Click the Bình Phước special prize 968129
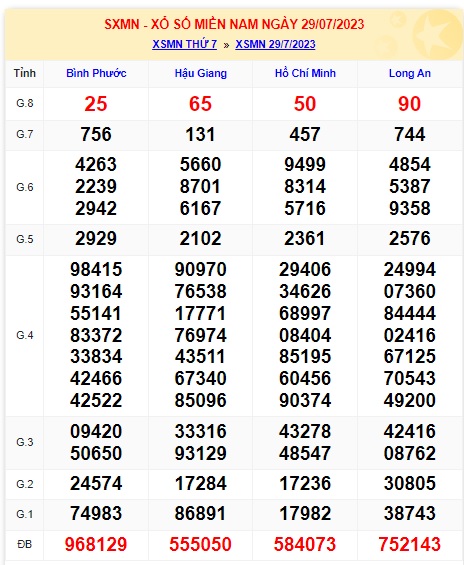Viewport: 464px width, 565px height. pos(96,544)
